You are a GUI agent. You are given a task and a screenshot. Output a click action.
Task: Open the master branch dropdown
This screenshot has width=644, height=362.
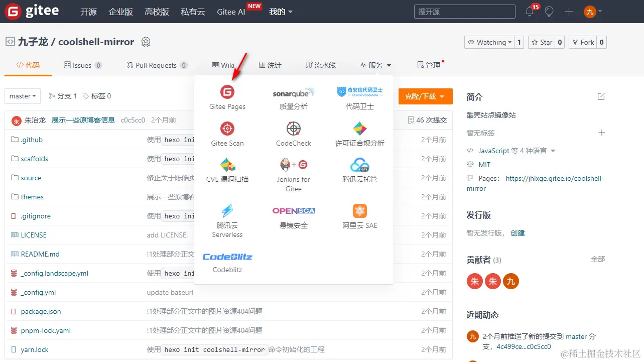coord(23,96)
